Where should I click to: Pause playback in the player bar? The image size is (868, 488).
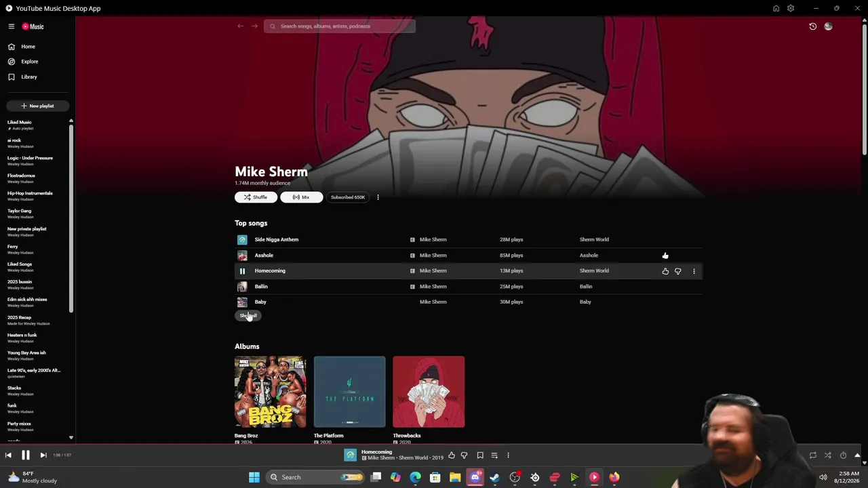point(25,455)
